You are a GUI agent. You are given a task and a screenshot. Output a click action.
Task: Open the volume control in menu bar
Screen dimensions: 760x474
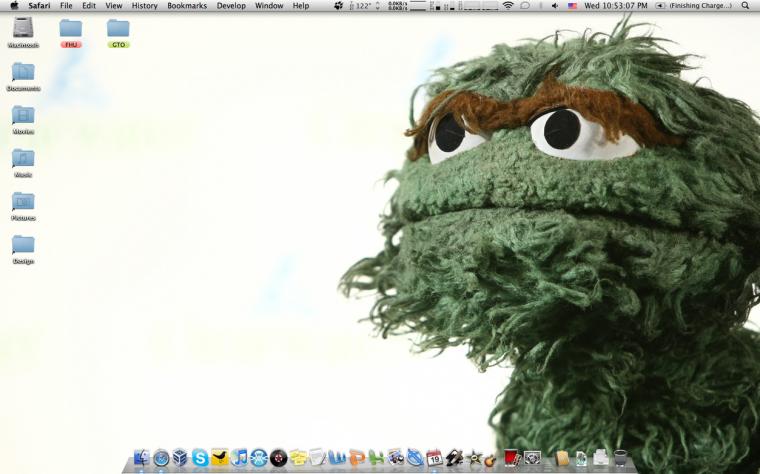(x=555, y=6)
